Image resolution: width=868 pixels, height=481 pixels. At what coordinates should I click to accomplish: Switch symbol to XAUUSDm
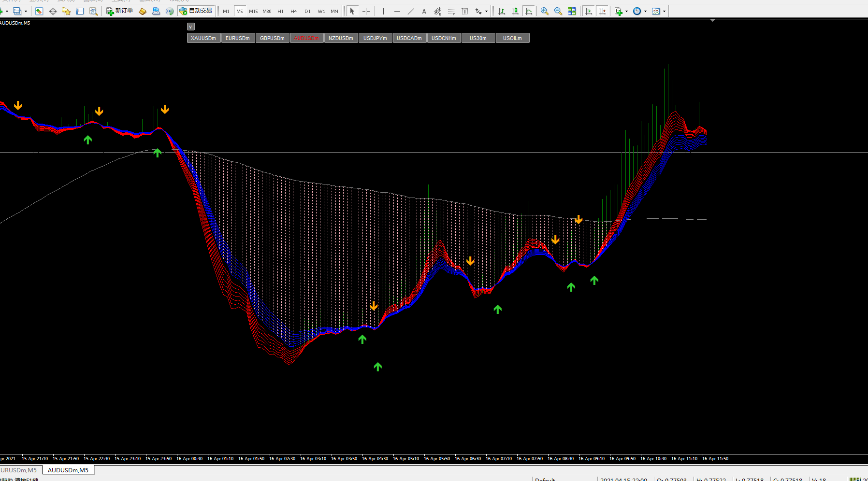(203, 38)
